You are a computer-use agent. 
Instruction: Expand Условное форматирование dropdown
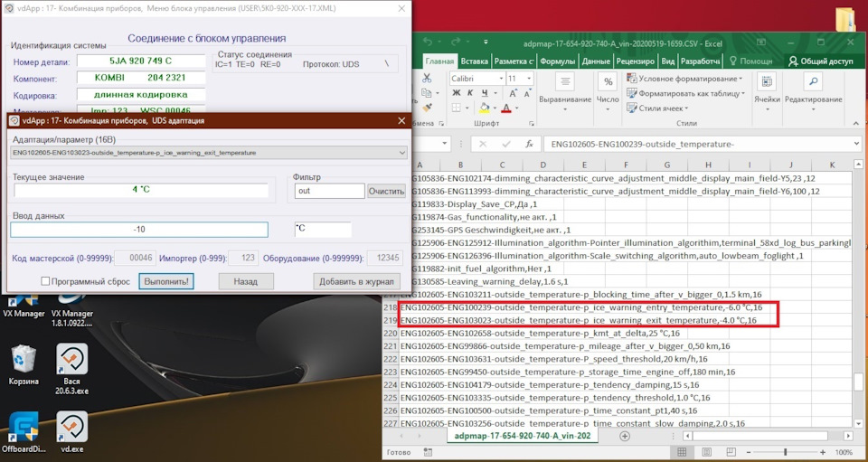coord(741,79)
